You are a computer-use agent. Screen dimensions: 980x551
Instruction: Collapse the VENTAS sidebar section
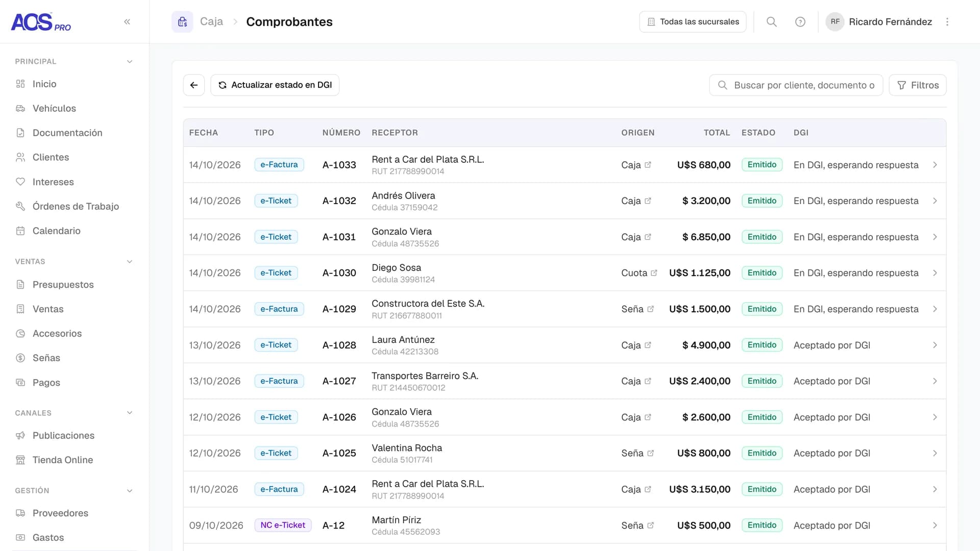(130, 261)
